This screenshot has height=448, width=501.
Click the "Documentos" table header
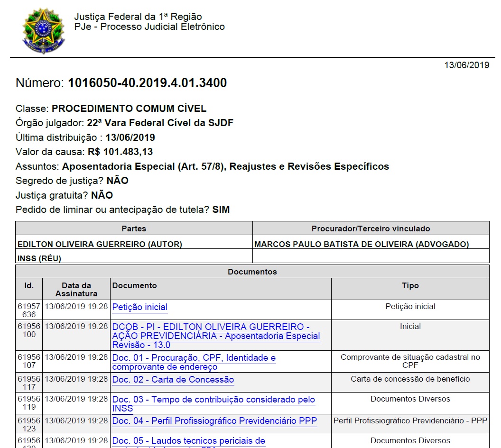(x=252, y=272)
